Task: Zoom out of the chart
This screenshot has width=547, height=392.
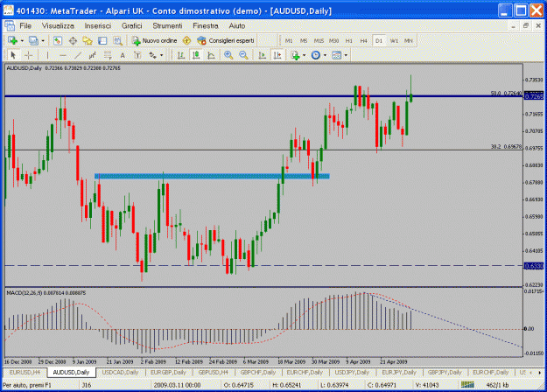Action: [243, 55]
